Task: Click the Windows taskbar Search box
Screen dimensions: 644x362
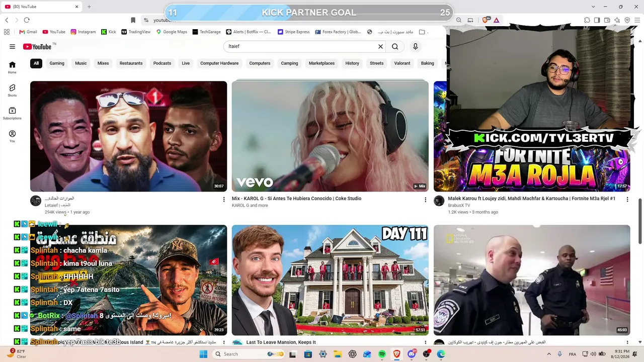Action: 249,354
